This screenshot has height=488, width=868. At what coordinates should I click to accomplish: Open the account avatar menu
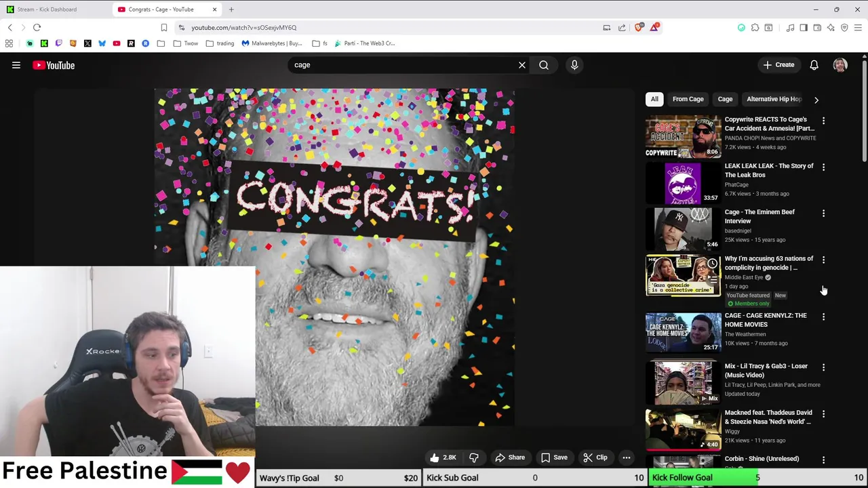[840, 65]
